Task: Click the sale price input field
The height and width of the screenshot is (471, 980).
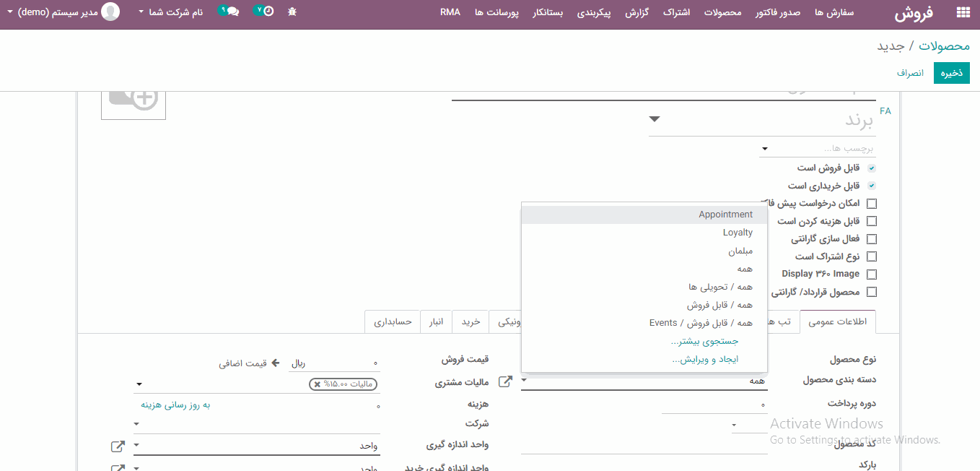Action: [336, 363]
